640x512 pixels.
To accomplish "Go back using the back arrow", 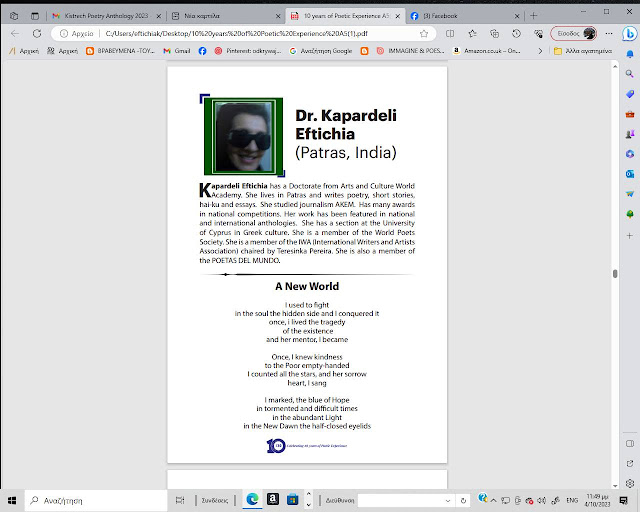I will coord(15,33).
